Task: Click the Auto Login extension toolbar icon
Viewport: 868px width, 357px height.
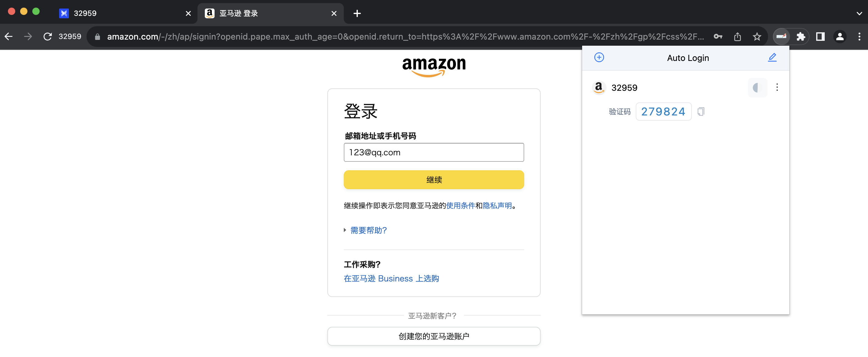Action: (781, 36)
